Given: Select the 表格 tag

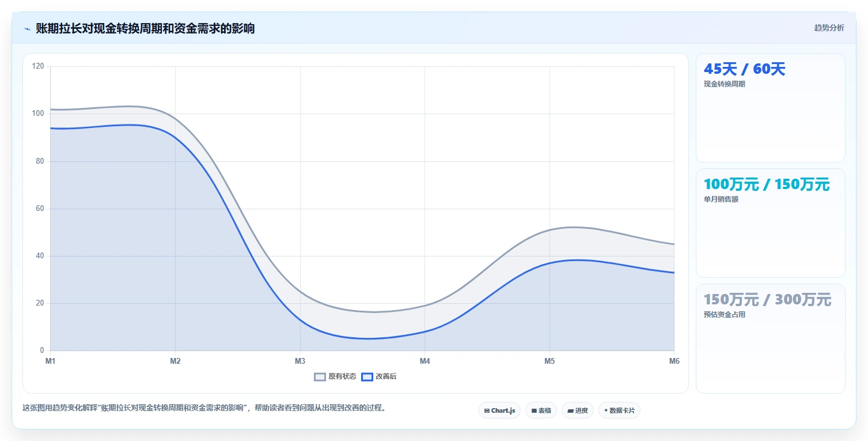Looking at the screenshot, I should (541, 410).
